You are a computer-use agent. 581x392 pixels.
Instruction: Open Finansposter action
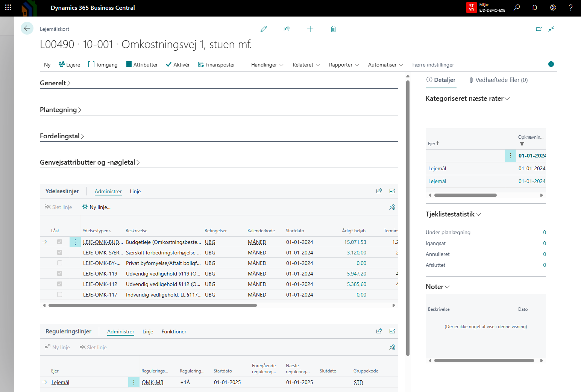(217, 65)
